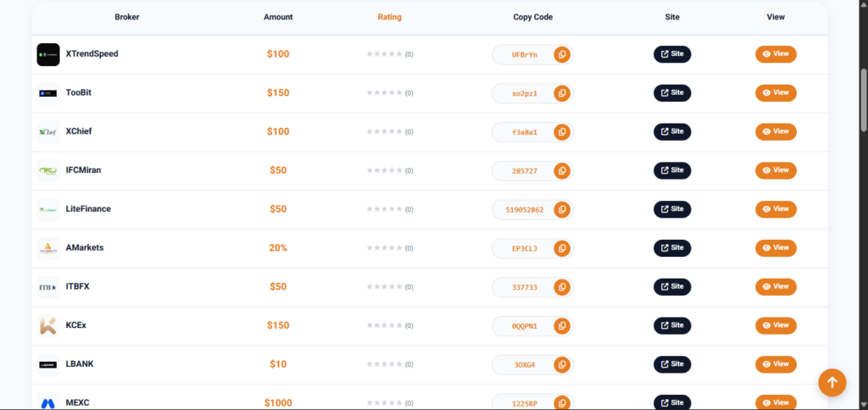Screen dimensions: 868x410
Task: View the ITBFX broker details
Action: coord(776,286)
